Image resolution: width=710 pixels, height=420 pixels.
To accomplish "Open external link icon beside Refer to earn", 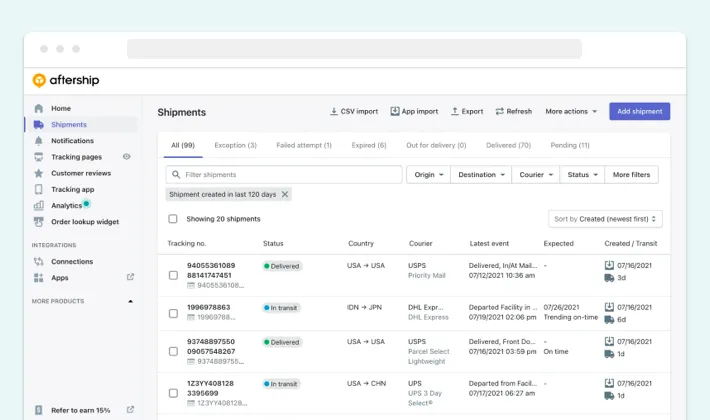I will [x=130, y=410].
